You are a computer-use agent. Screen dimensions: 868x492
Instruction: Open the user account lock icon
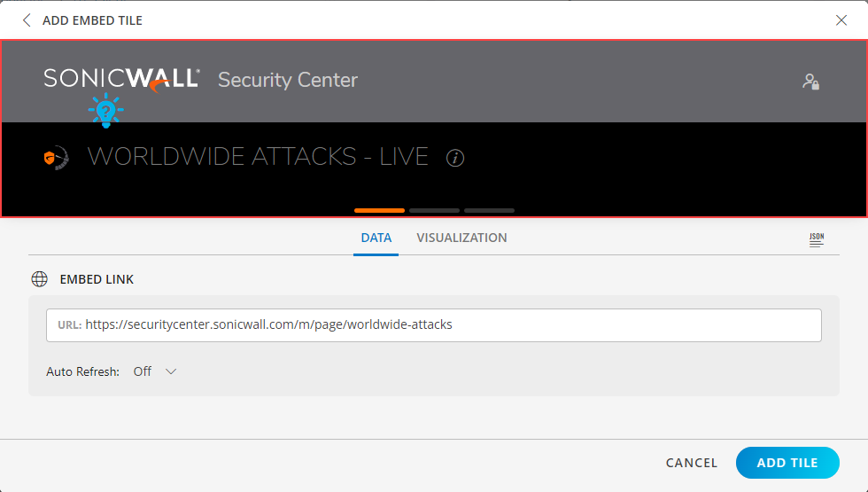pyautogui.click(x=811, y=82)
